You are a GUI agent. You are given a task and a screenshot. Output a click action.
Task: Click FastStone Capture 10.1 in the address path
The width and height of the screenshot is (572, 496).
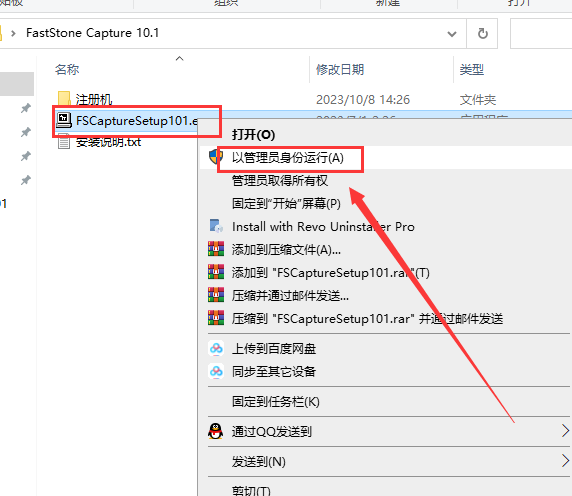click(93, 33)
